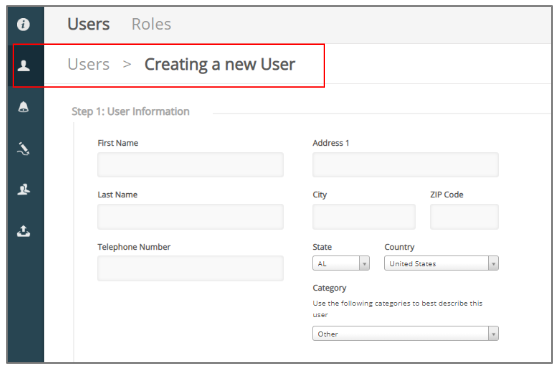Focus the Telephone Number input field

point(190,268)
